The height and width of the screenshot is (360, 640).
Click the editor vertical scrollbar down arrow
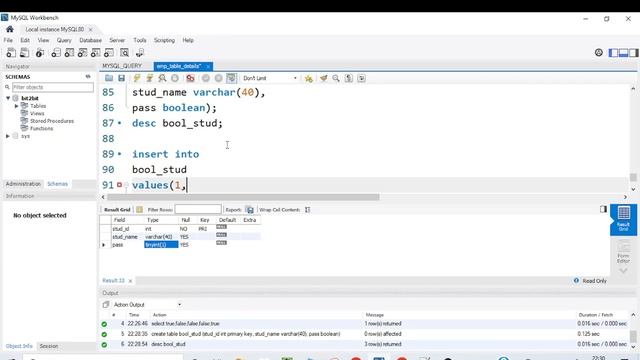tap(633, 189)
